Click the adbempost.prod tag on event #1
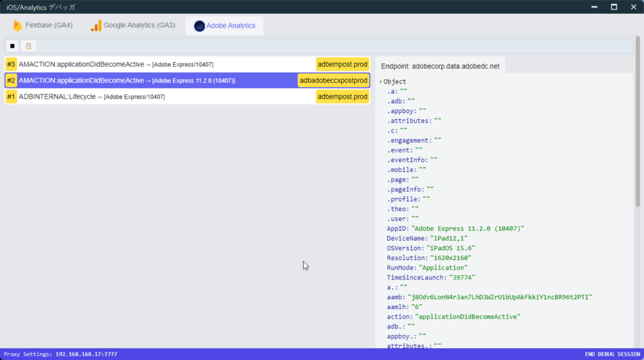The image size is (644, 360). (x=342, y=97)
